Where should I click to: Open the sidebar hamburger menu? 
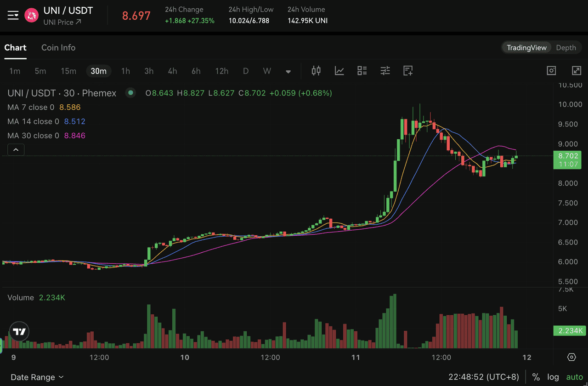pyautogui.click(x=13, y=14)
